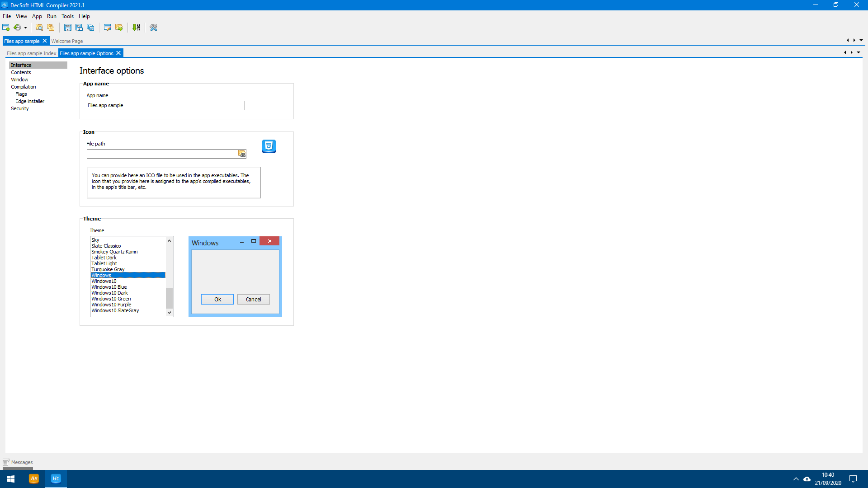The image size is (868, 488).
Task: Select Contents in the options tree
Action: pyautogui.click(x=21, y=72)
